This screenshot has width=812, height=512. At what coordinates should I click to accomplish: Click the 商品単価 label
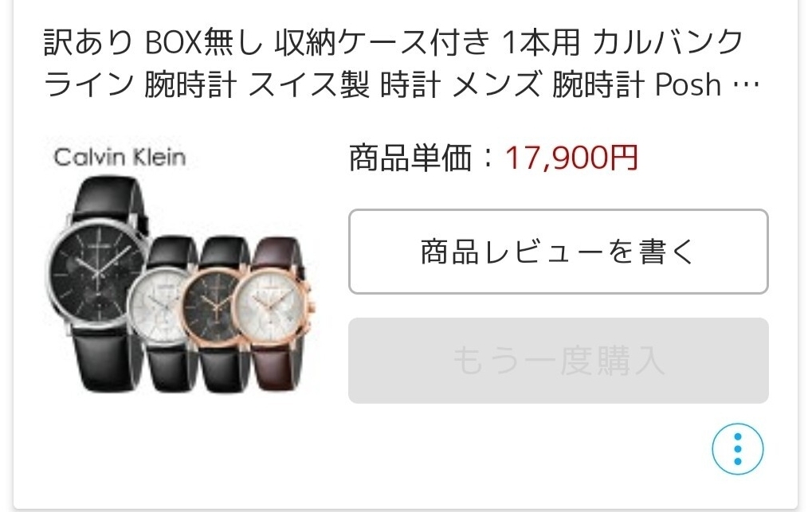[x=409, y=158]
